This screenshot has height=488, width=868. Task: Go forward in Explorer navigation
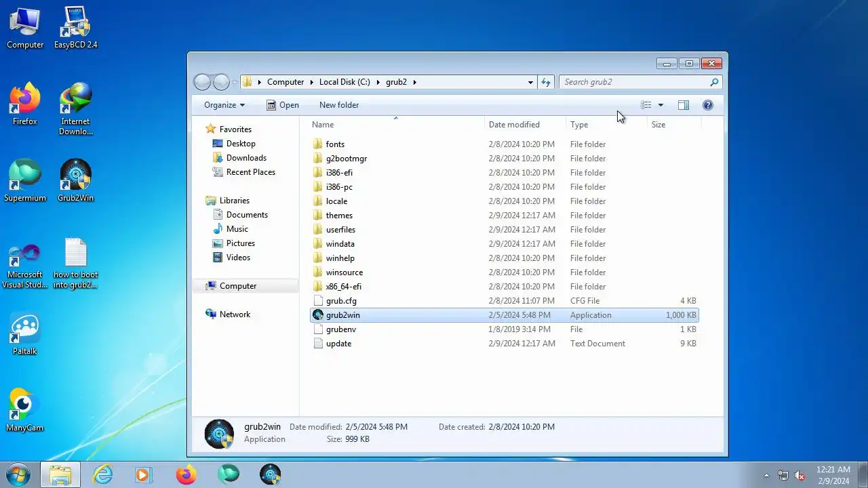pyautogui.click(x=221, y=82)
